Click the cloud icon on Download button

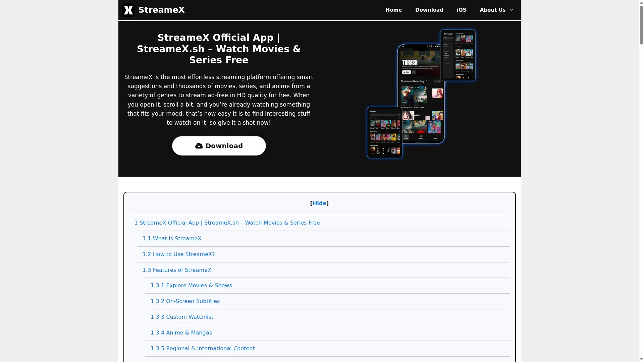[x=199, y=146]
